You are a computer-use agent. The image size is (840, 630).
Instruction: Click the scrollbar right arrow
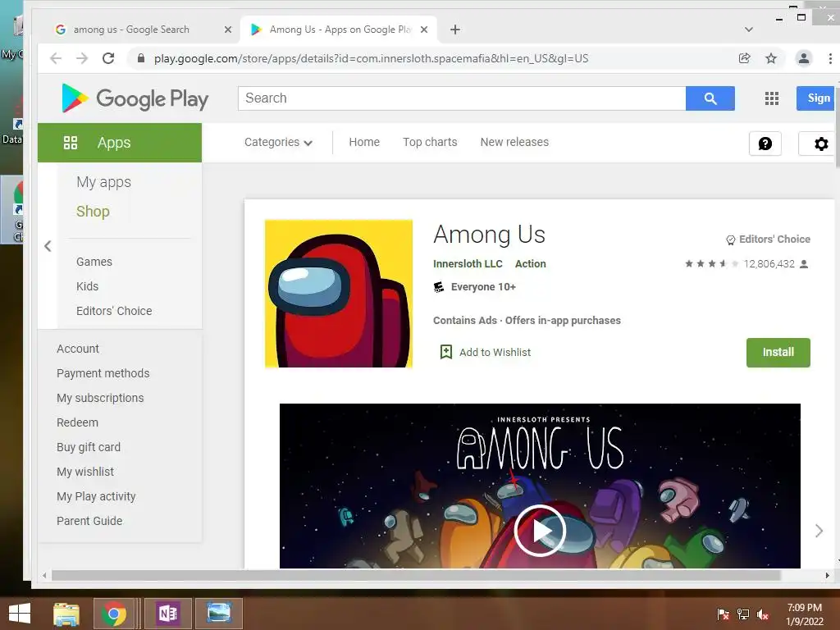click(x=827, y=575)
